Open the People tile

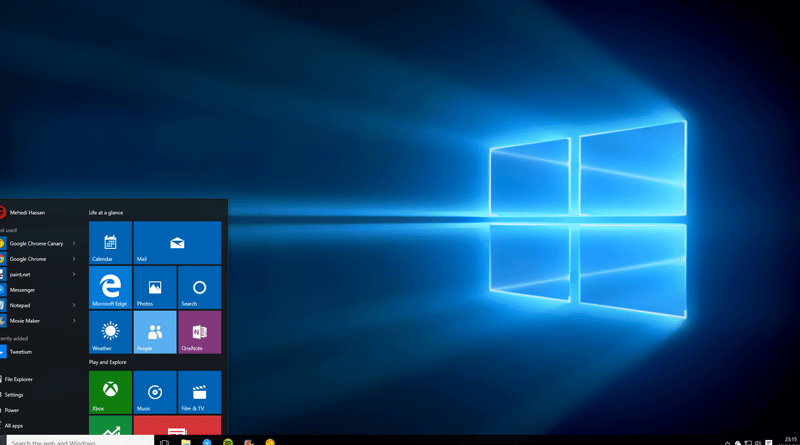coord(155,332)
